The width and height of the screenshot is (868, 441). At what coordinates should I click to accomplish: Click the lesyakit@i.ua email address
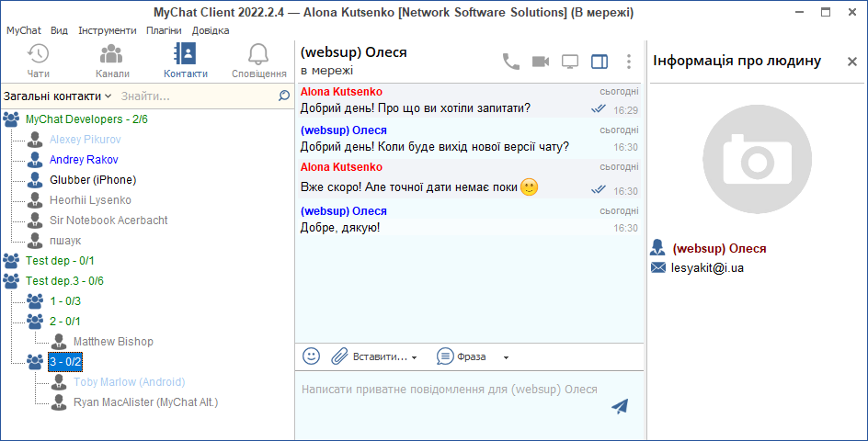click(707, 267)
